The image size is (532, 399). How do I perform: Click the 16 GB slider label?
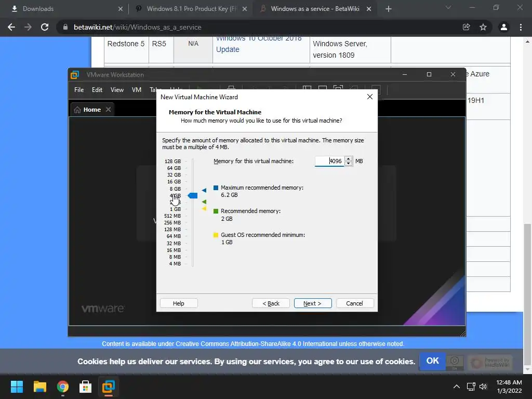pyautogui.click(x=174, y=182)
